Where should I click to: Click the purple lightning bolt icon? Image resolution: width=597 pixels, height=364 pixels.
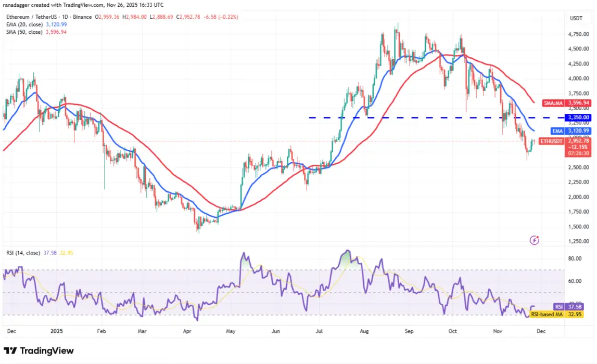534,240
